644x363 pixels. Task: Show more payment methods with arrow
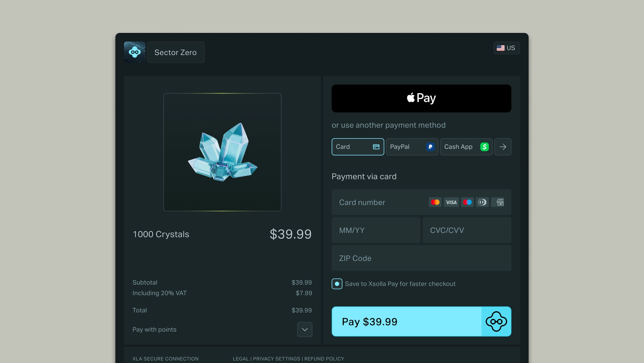(503, 147)
